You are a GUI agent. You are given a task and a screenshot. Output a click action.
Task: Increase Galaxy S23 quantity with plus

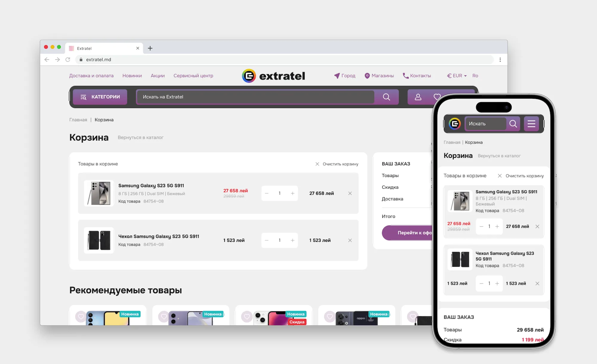(x=293, y=193)
